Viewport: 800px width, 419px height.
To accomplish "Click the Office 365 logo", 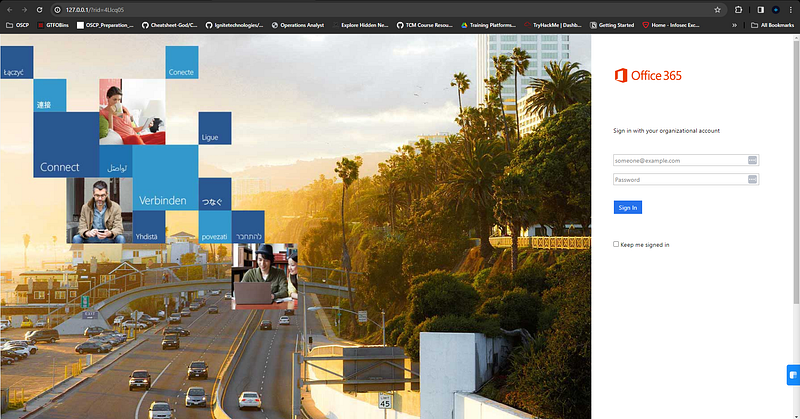I will point(648,76).
